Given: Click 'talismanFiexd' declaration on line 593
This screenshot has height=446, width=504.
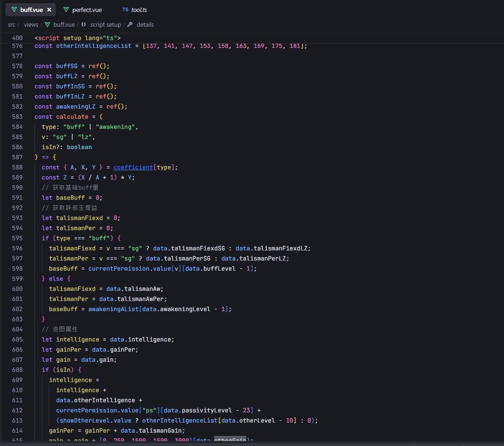Looking at the screenshot, I should 79,218.
